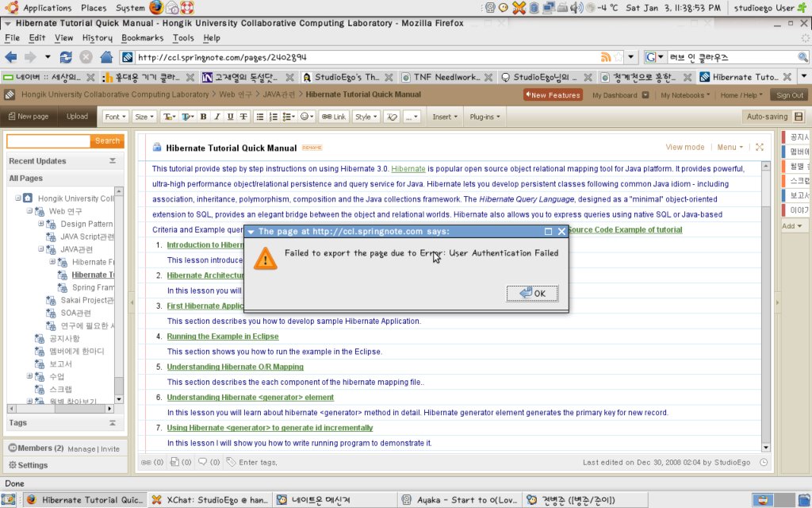
Task: Create a New page
Action: 29,117
